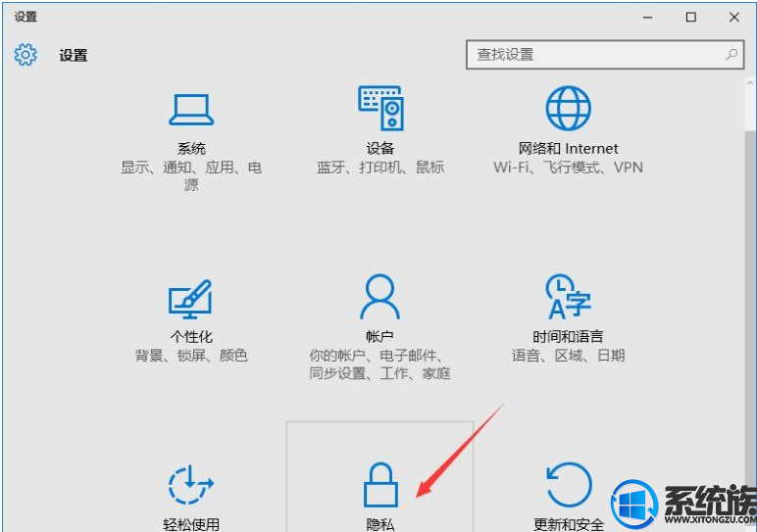Click the description 语音、区域、日期
This screenshot has height=532, width=757.
(x=568, y=356)
